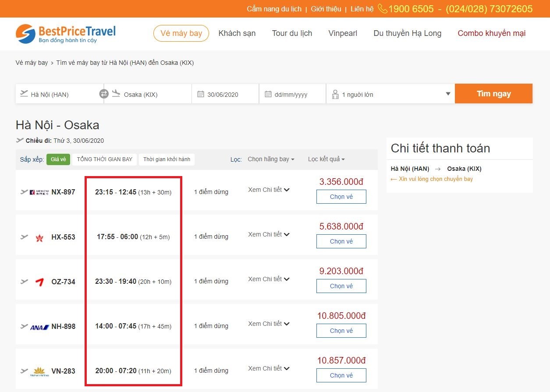The height and width of the screenshot is (392, 550).
Task: Expand the Lọc kết quả dropdown
Action: click(326, 159)
